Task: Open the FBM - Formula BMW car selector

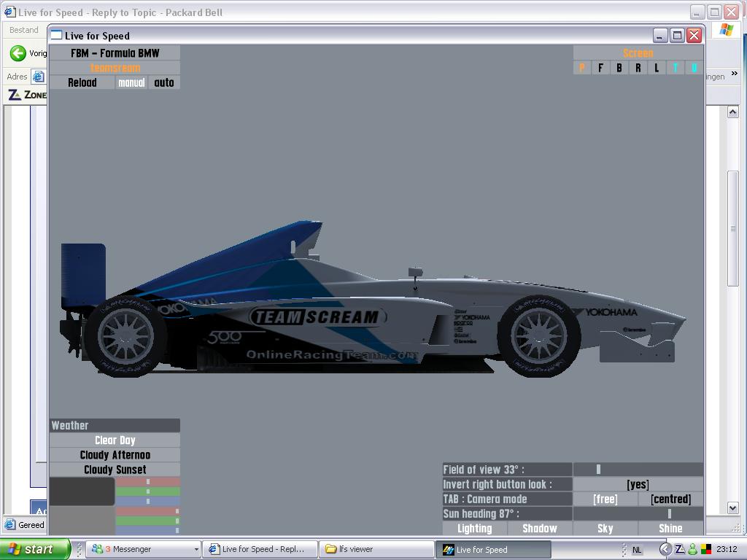Action: tap(115, 53)
